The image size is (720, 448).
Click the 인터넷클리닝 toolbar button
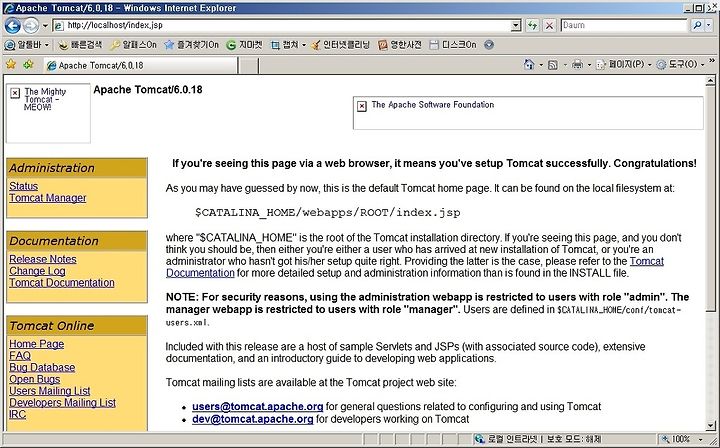[x=340, y=45]
